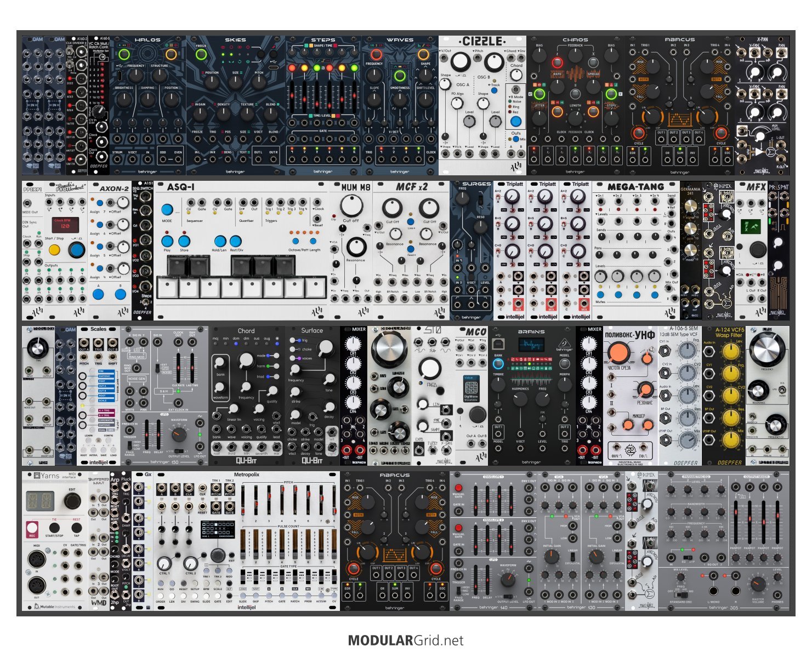Click the Structure knob on HALOS module
The height and width of the screenshot is (652, 812).
click(160, 76)
